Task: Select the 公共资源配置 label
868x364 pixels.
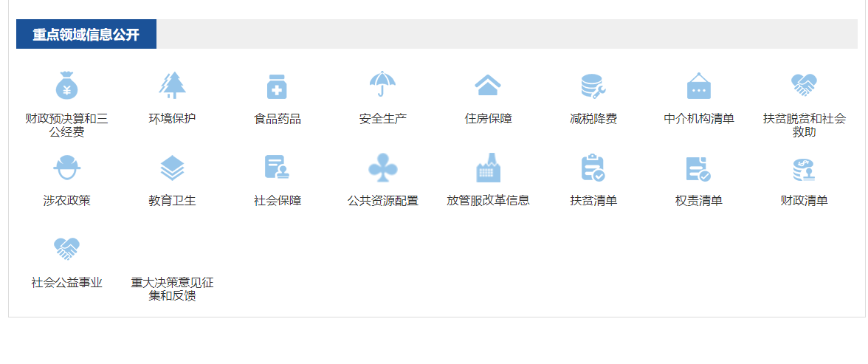Action: (382, 201)
